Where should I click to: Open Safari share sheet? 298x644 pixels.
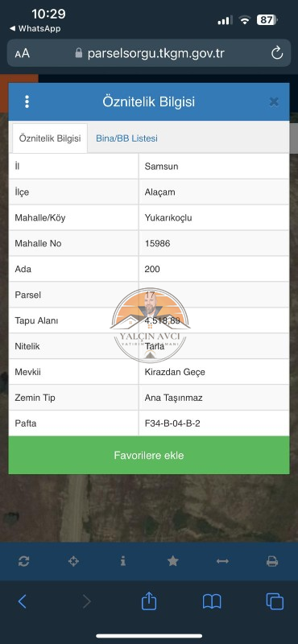click(149, 601)
